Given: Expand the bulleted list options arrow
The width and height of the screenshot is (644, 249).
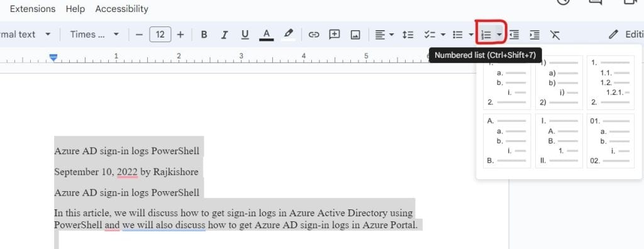Looking at the screenshot, I should point(470,35).
